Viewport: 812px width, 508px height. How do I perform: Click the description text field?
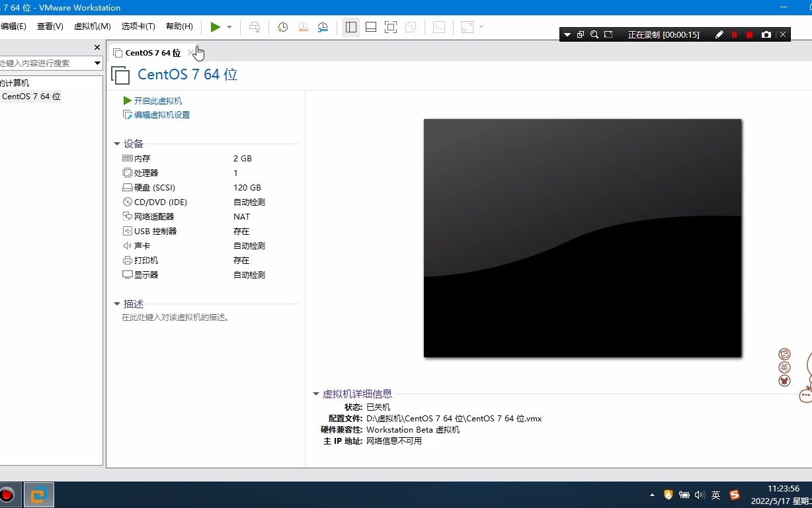tap(175, 317)
